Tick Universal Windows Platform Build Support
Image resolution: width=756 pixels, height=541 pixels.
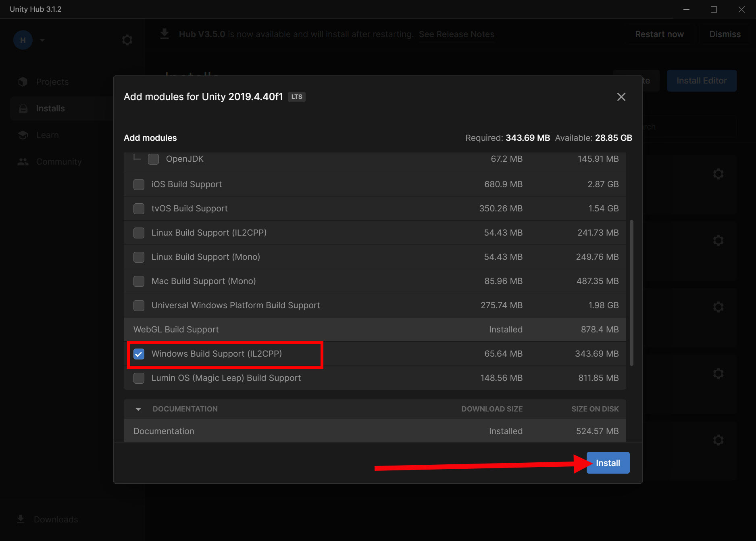pos(139,305)
